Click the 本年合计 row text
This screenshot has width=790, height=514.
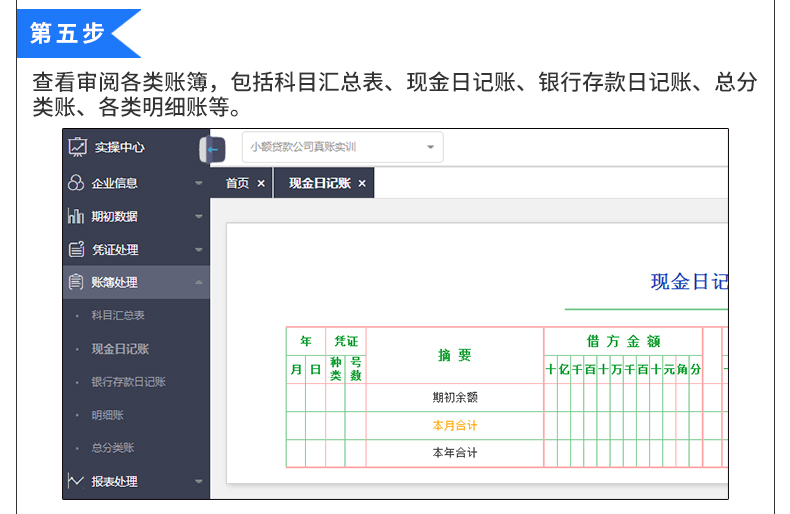pos(455,453)
